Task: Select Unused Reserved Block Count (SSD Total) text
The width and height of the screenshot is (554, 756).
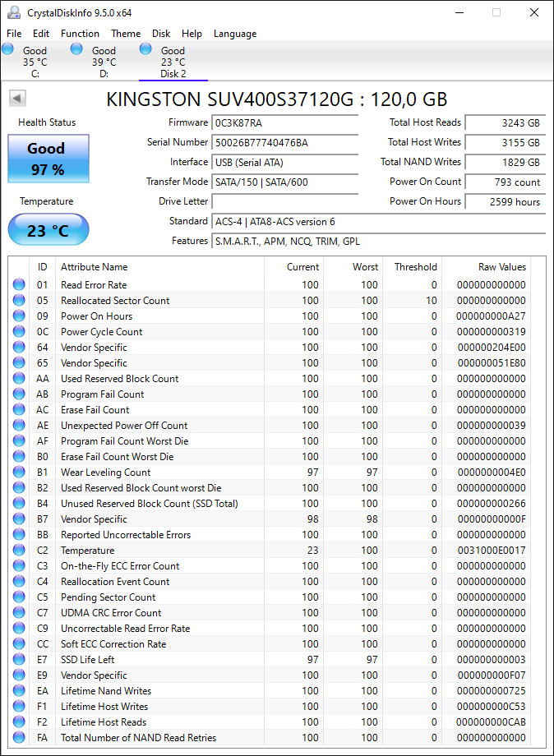Action: tap(150, 504)
